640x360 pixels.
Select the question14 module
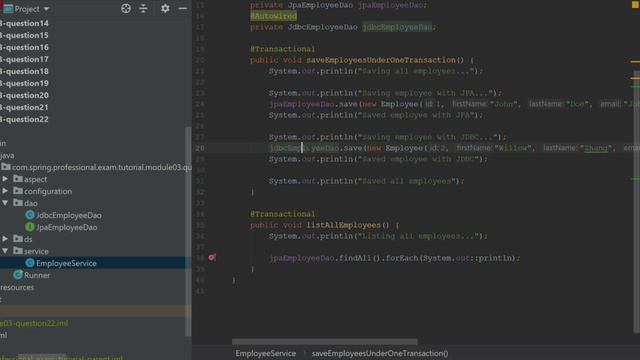tap(24, 23)
